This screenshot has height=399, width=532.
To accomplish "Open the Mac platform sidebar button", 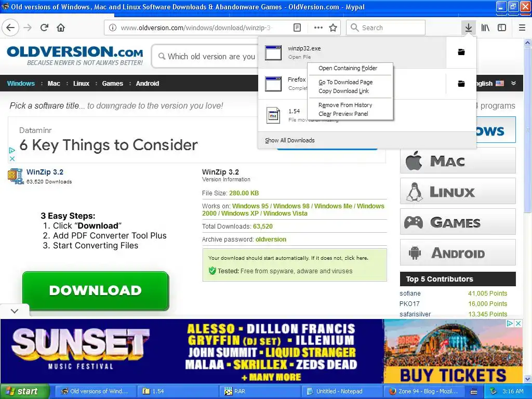I will [458, 161].
